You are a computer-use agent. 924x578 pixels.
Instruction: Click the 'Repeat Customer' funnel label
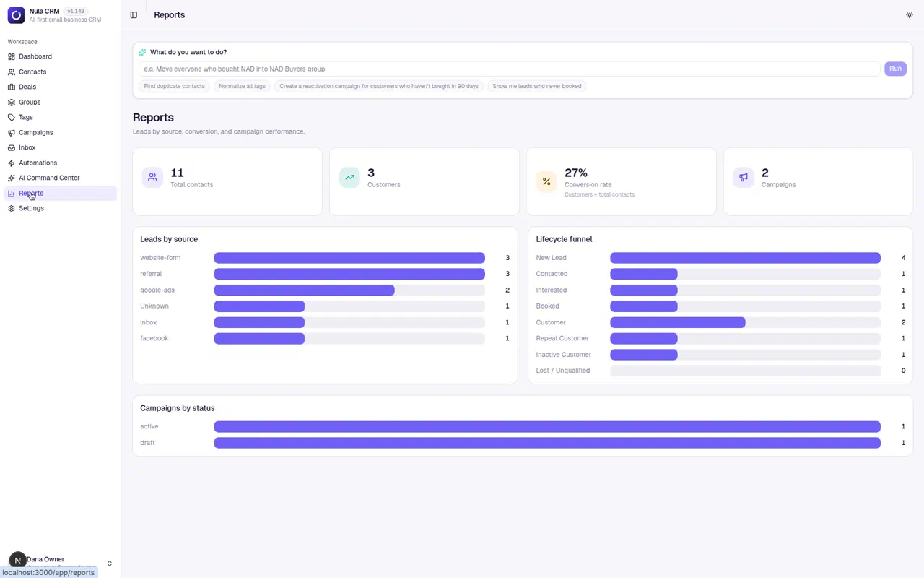[x=562, y=338]
